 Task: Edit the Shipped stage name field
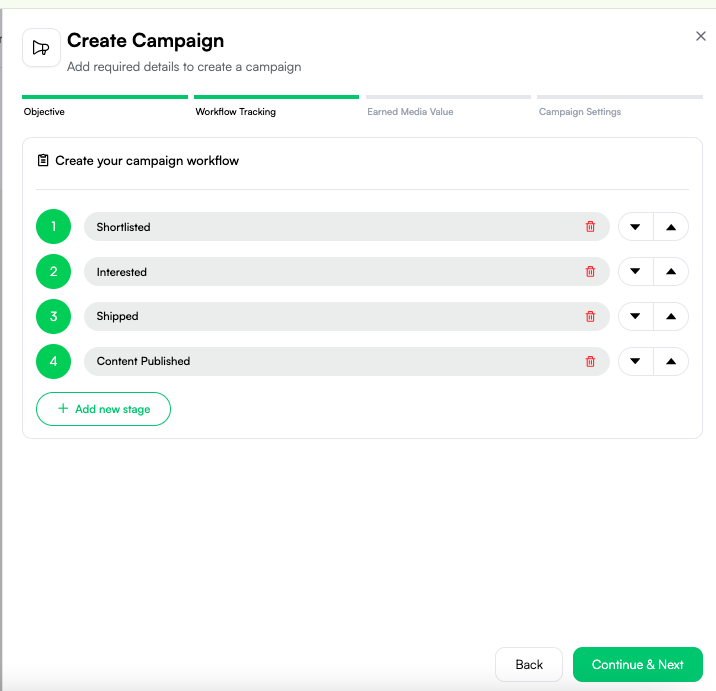(347, 316)
